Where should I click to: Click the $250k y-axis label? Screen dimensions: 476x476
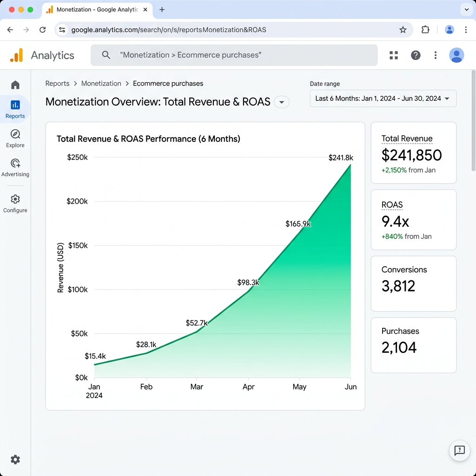point(78,157)
